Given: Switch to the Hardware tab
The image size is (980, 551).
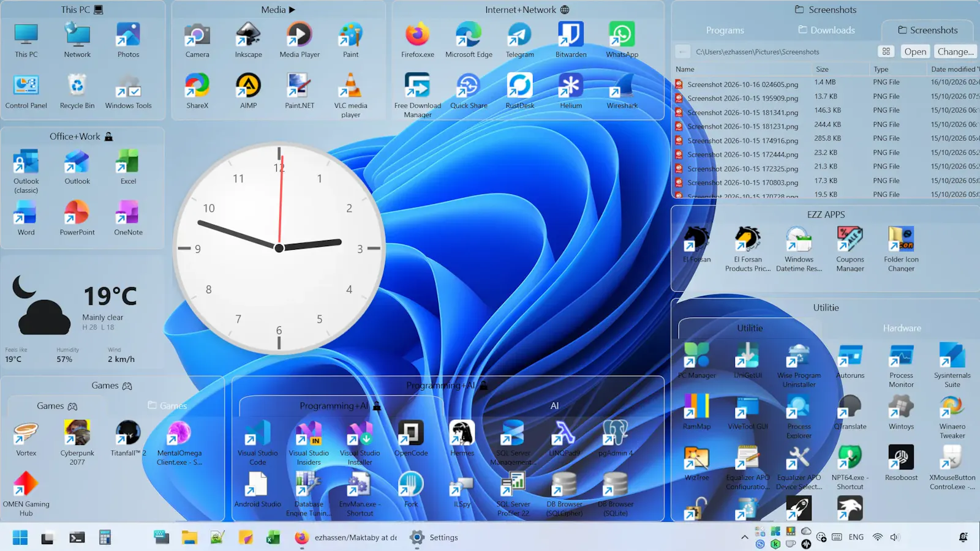Looking at the screenshot, I should click(x=902, y=328).
